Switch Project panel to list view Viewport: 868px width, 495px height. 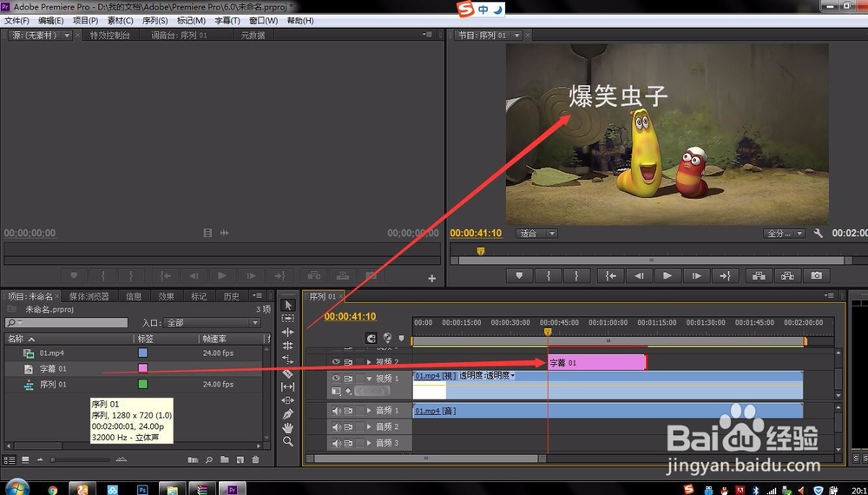point(10,459)
